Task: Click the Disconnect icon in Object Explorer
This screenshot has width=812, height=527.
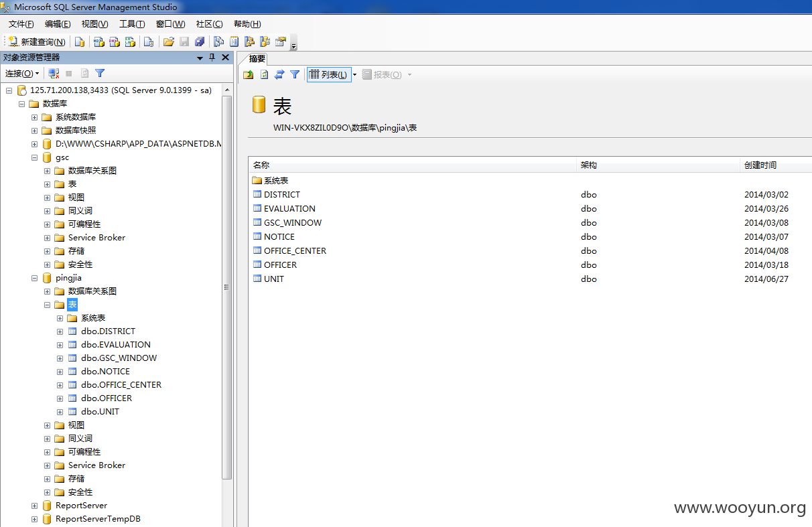Action: [x=54, y=74]
